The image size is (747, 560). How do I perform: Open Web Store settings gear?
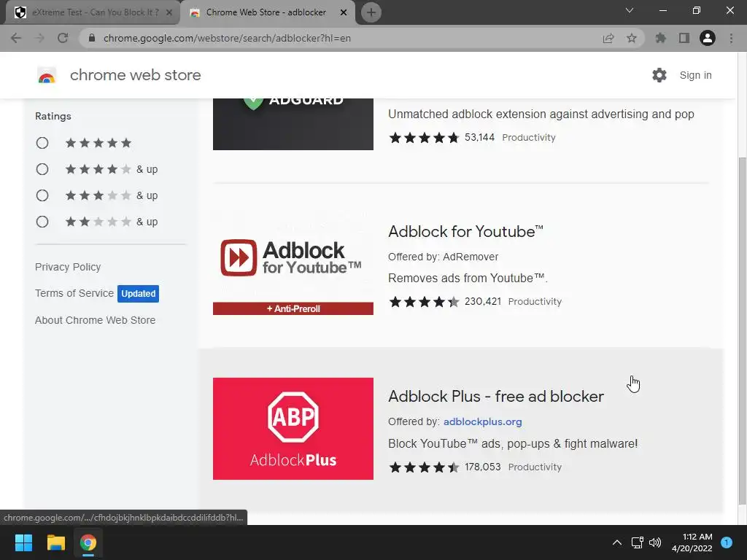659,75
